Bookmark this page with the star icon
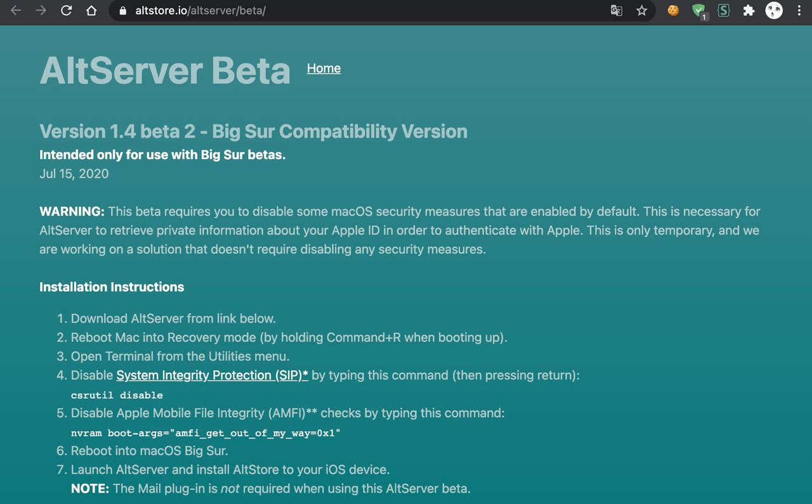The width and height of the screenshot is (812, 504). (x=642, y=11)
